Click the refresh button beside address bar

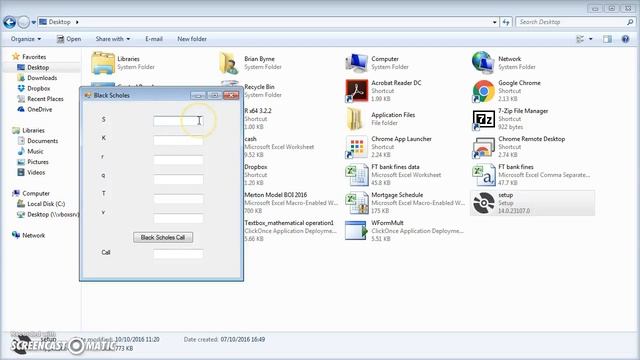506,22
